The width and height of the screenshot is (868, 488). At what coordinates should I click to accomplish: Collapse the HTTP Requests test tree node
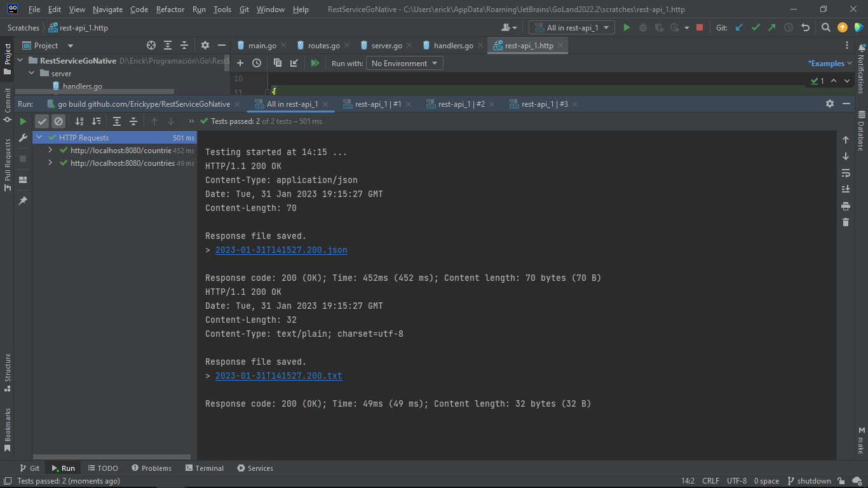point(39,137)
